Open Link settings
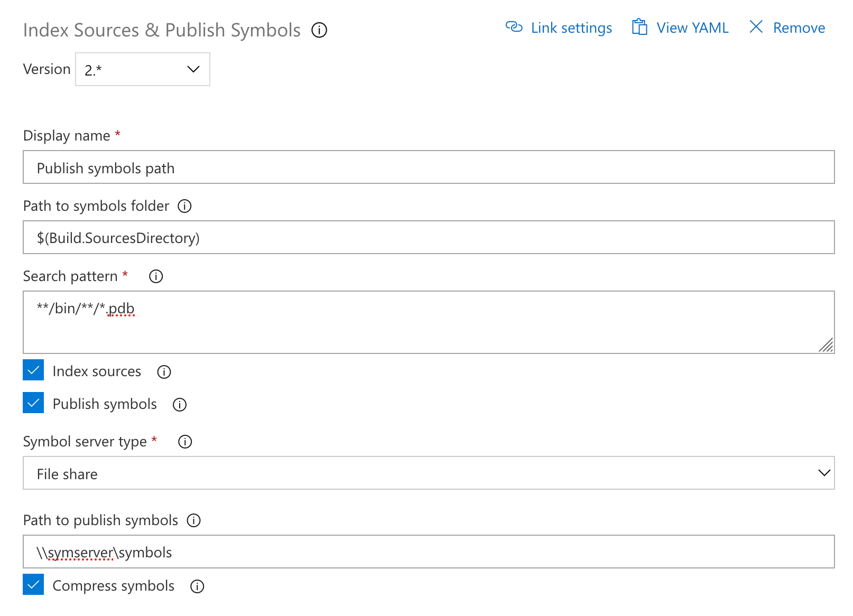853x616 pixels. pyautogui.click(x=559, y=27)
